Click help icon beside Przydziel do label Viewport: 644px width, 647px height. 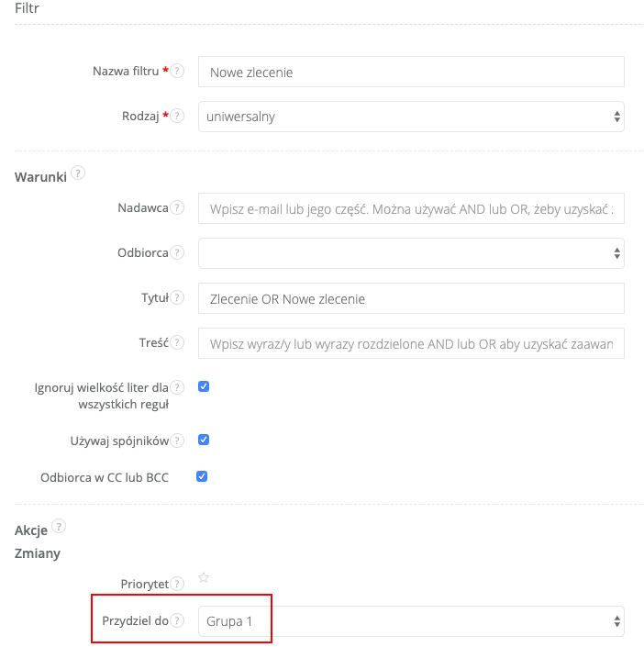(x=178, y=620)
